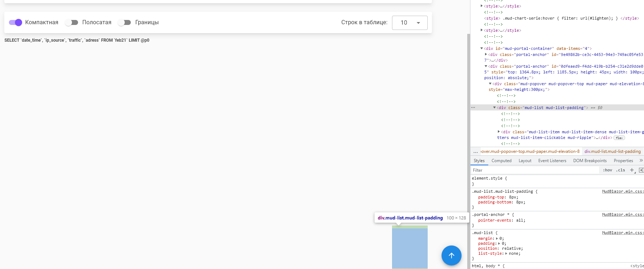Enable the Полосатая switch

pos(71,22)
